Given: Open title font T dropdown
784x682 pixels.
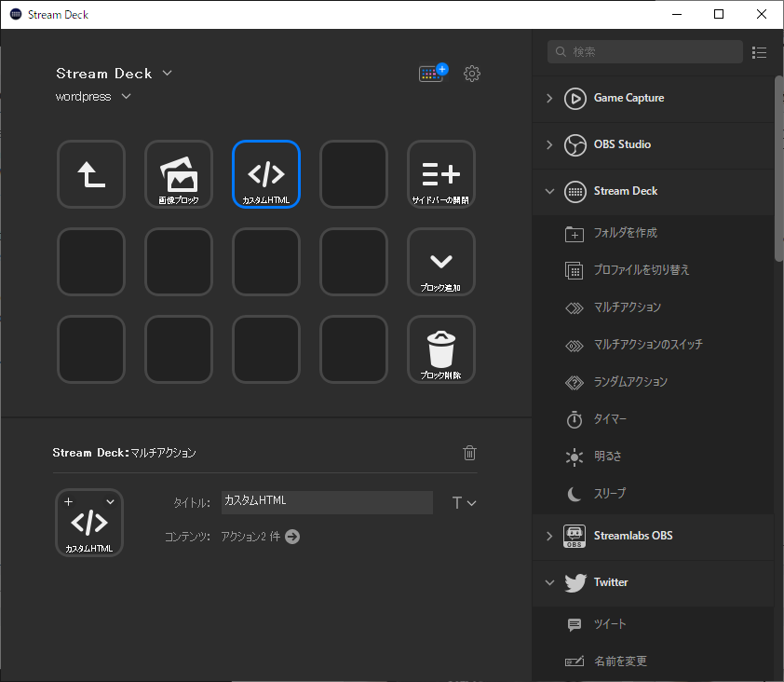Looking at the screenshot, I should 464,503.
